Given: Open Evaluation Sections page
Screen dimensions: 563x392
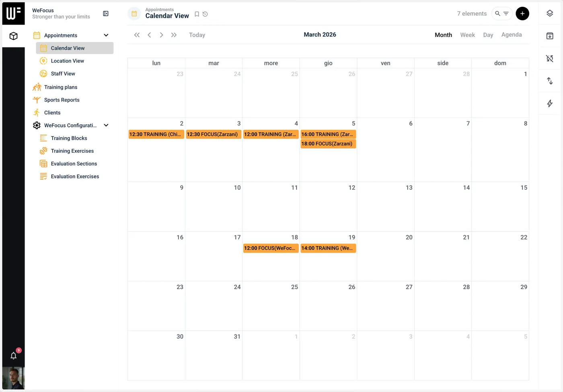Looking at the screenshot, I should pyautogui.click(x=75, y=164).
